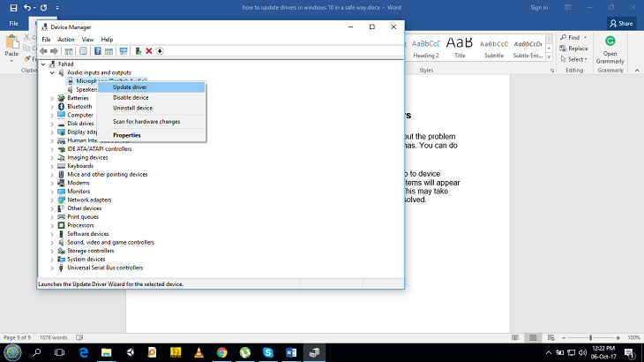The image size is (644, 362).
Task: Click the Share button in Word
Action: [x=621, y=24]
